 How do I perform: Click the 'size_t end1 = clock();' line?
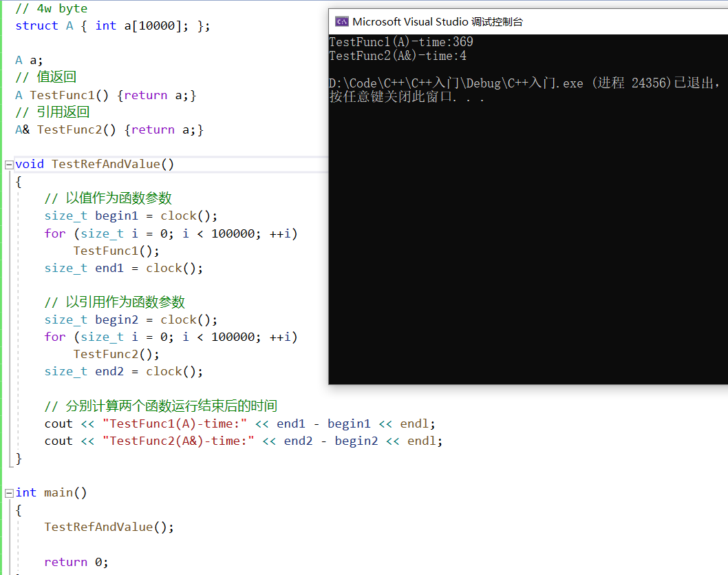pos(123,268)
